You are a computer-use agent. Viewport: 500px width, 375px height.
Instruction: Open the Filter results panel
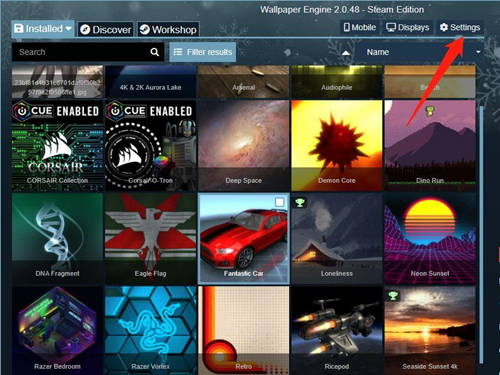click(x=203, y=52)
